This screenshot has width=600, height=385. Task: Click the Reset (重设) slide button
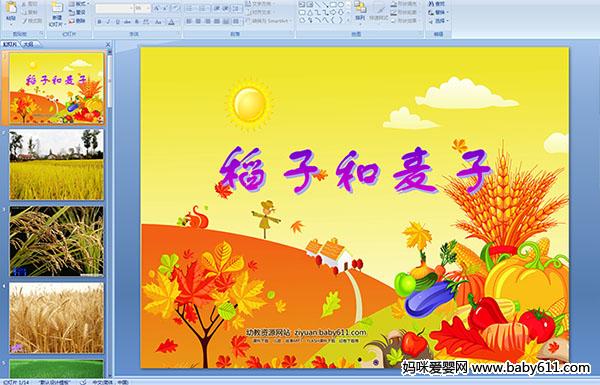[x=77, y=12]
